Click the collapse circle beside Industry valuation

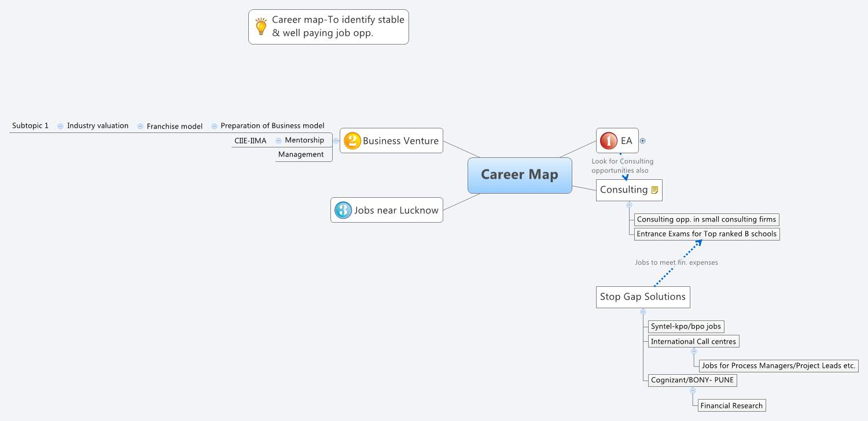click(60, 125)
